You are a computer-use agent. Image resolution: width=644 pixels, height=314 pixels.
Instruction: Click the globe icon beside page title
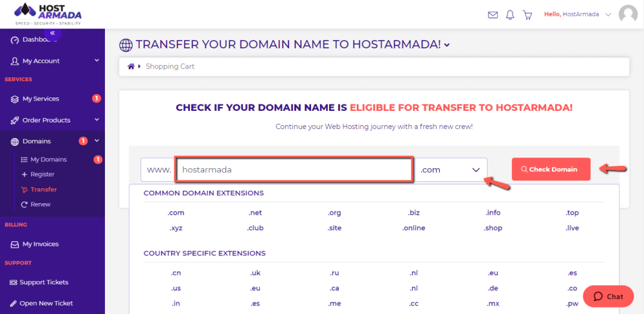(x=126, y=44)
